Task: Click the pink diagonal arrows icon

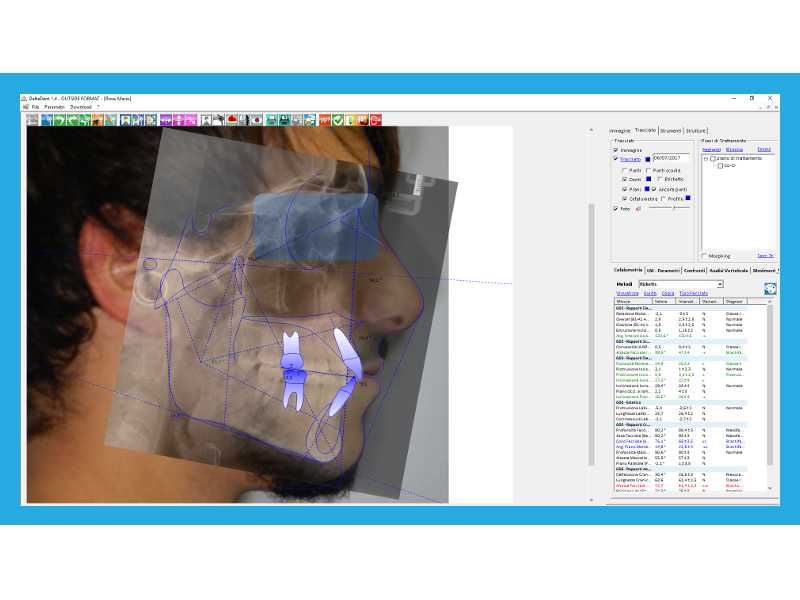Action: pos(191,120)
